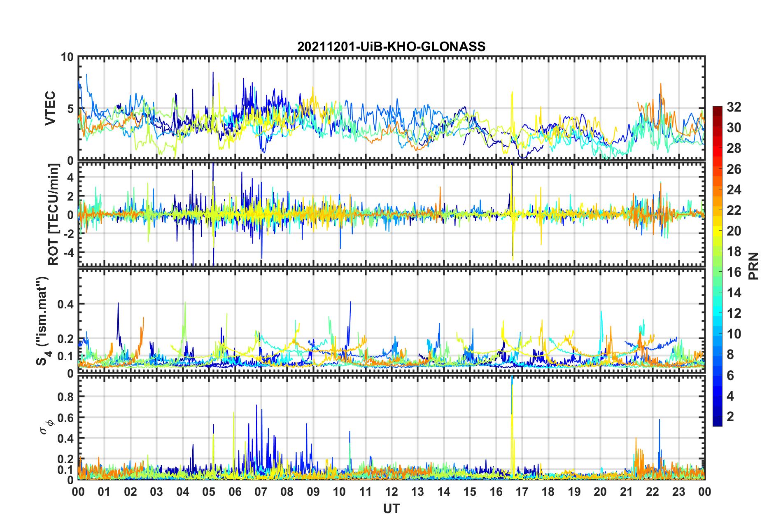Click the S4 ("ism.mat") axis label
This screenshot has height=532, width=783.
(x=42, y=321)
